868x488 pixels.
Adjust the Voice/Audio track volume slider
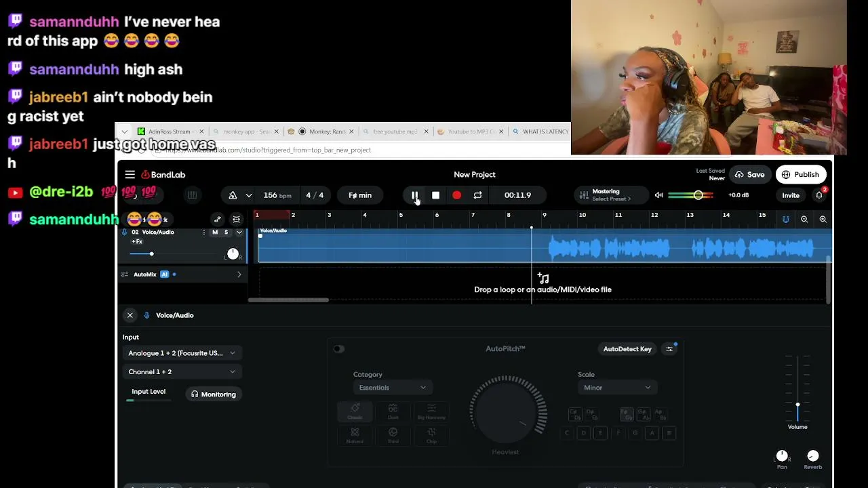tap(151, 253)
